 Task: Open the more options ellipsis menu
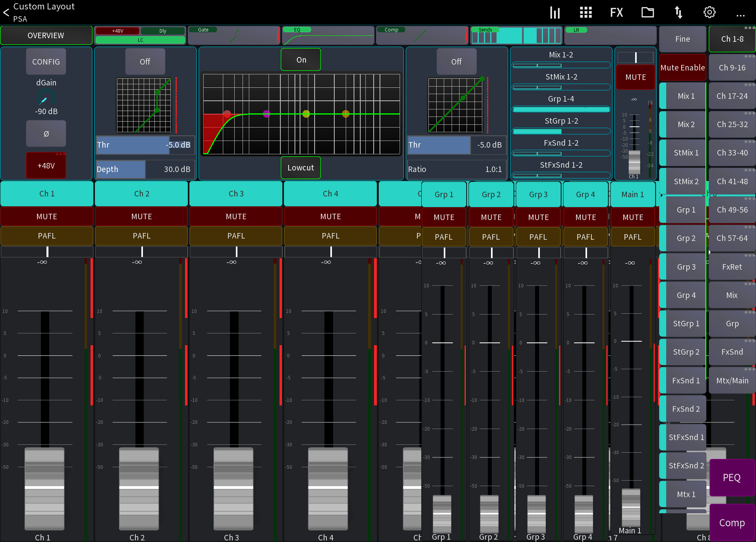point(741,15)
